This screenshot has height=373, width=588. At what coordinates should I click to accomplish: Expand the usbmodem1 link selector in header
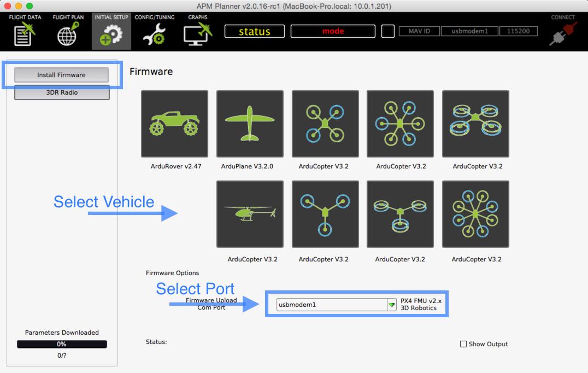[469, 31]
